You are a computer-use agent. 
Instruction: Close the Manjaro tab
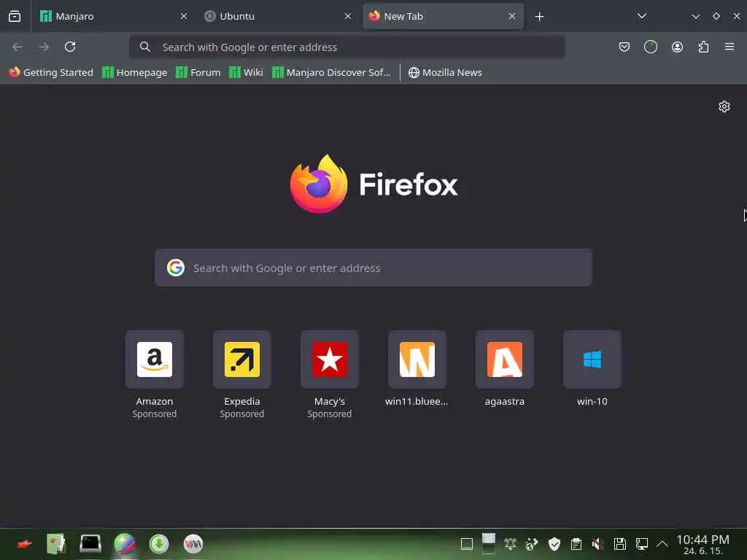(x=183, y=16)
